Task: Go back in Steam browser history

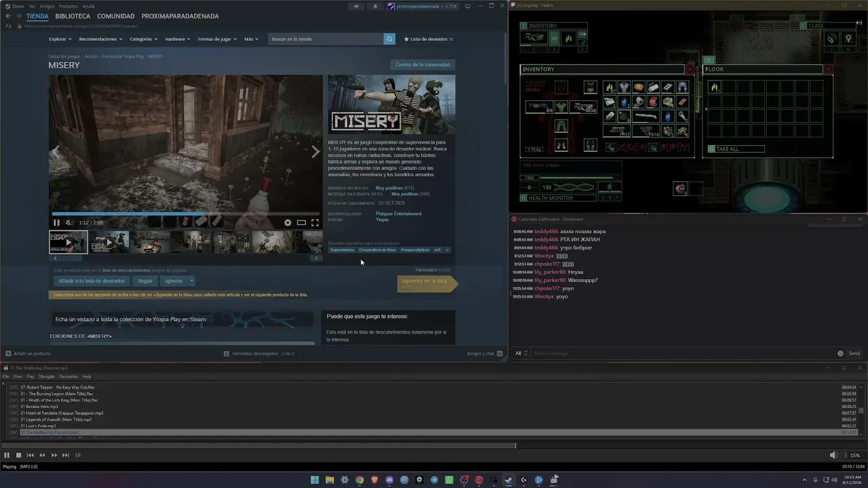Action: tap(8, 16)
